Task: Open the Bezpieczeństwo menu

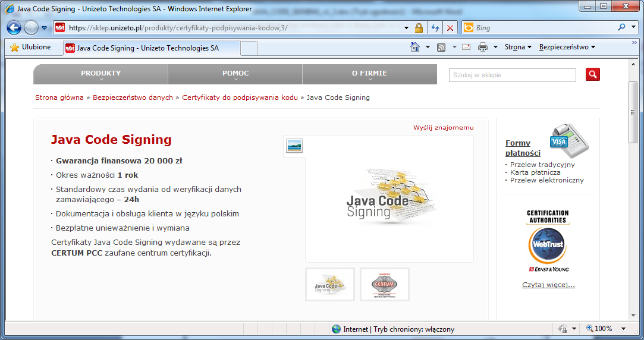Action: click(567, 47)
